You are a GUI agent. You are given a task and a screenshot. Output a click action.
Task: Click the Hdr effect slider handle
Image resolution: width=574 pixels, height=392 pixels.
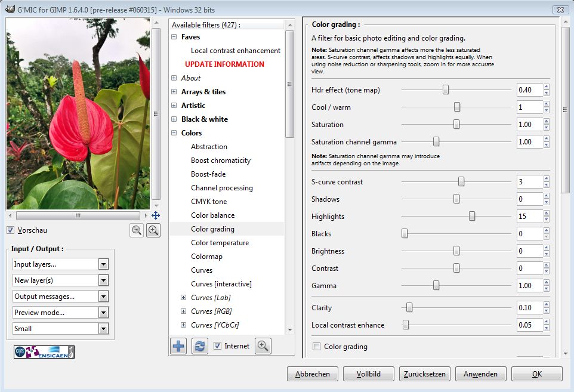click(x=446, y=89)
